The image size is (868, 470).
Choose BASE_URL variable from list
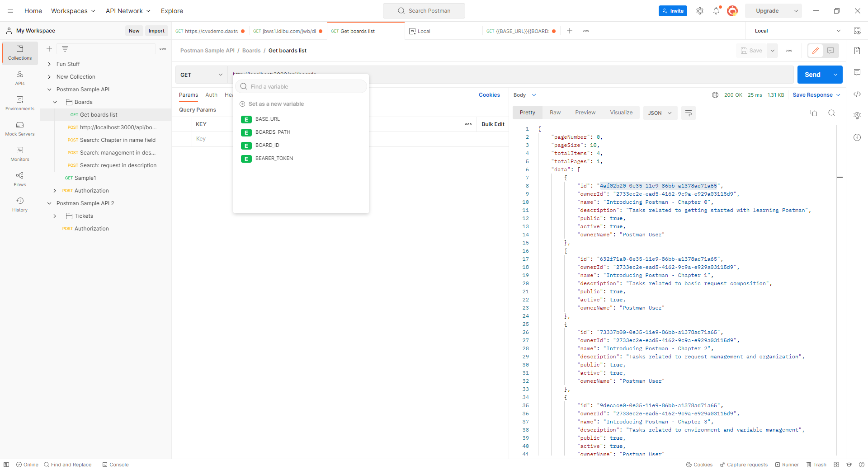click(x=301, y=119)
